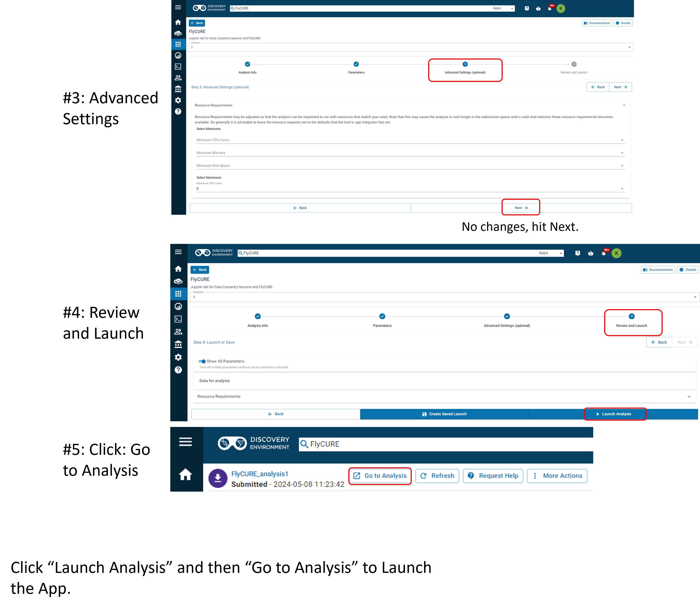This screenshot has width=700, height=609.
Task: Open the hamburger menu in the Step 3 Advanced Settings screenshot
Action: [x=178, y=7]
